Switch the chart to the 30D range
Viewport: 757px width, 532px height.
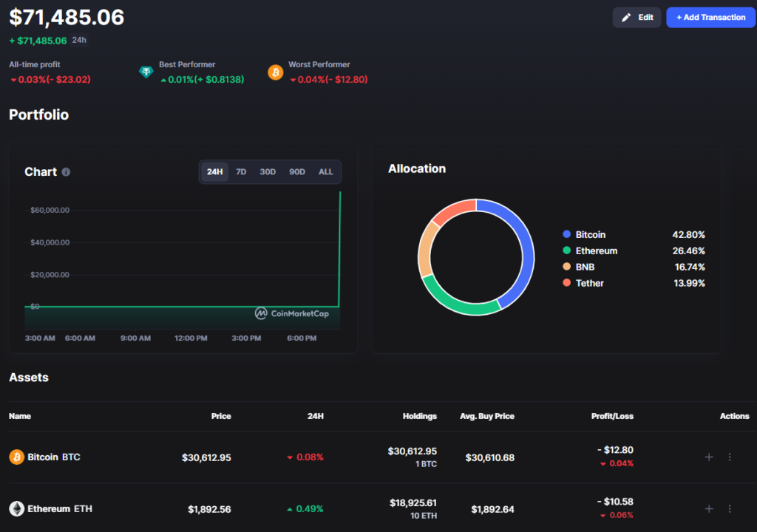coord(268,172)
